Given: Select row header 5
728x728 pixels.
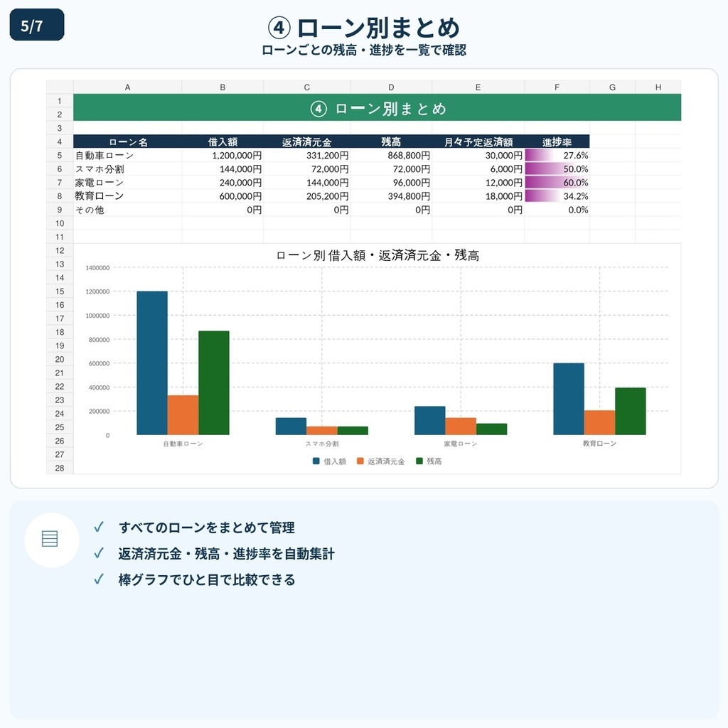Looking at the screenshot, I should point(60,155).
